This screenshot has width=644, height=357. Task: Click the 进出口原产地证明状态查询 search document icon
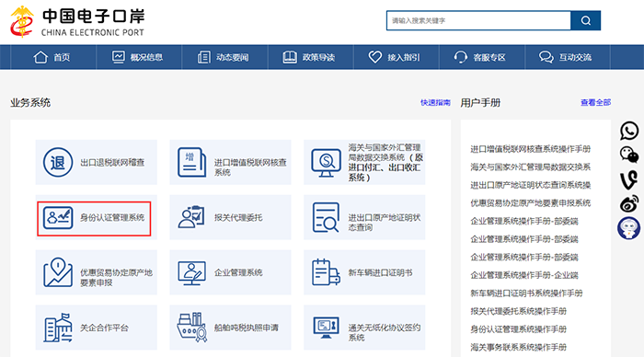click(x=326, y=217)
